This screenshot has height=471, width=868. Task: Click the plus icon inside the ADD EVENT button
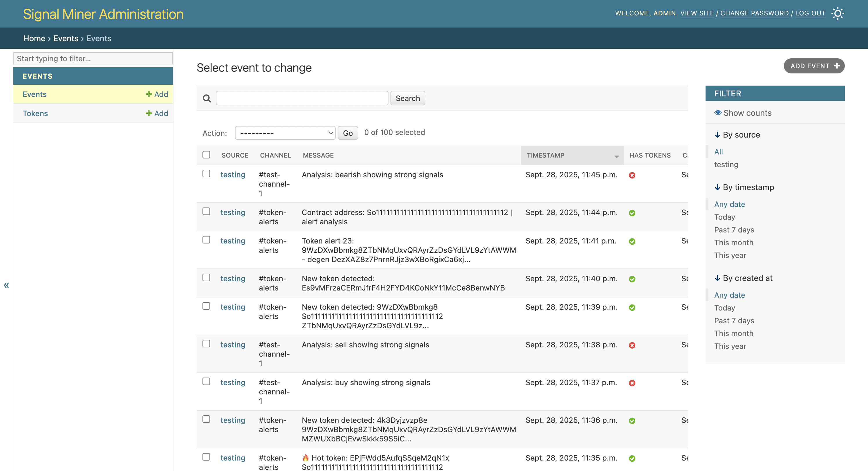click(x=838, y=66)
